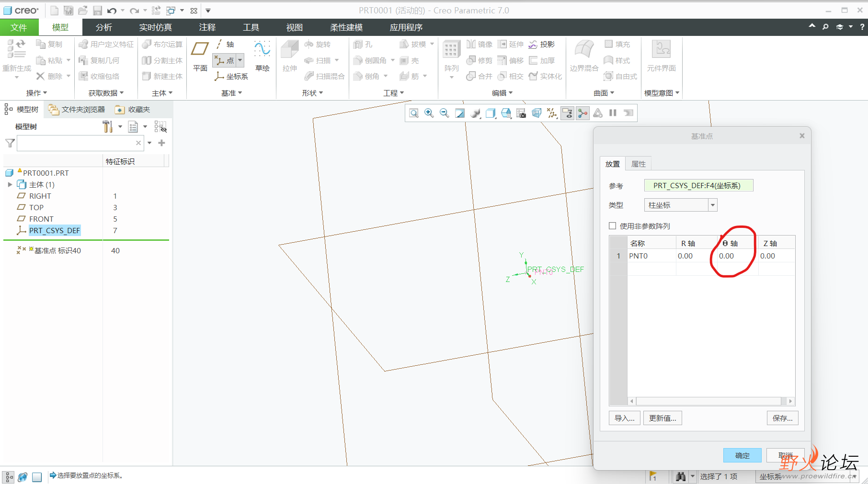
Task: Expand the 形状 group dropdown
Action: 313,93
